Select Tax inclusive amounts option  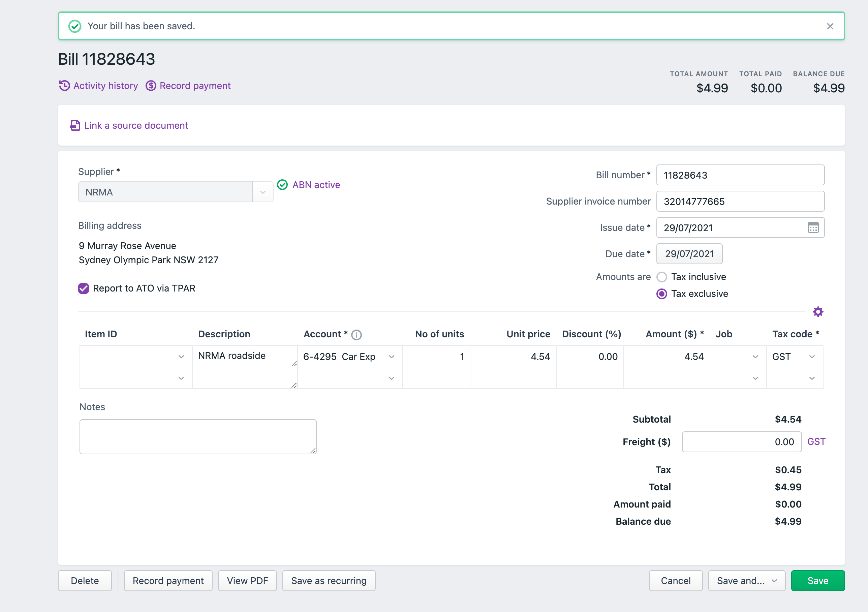[661, 277]
